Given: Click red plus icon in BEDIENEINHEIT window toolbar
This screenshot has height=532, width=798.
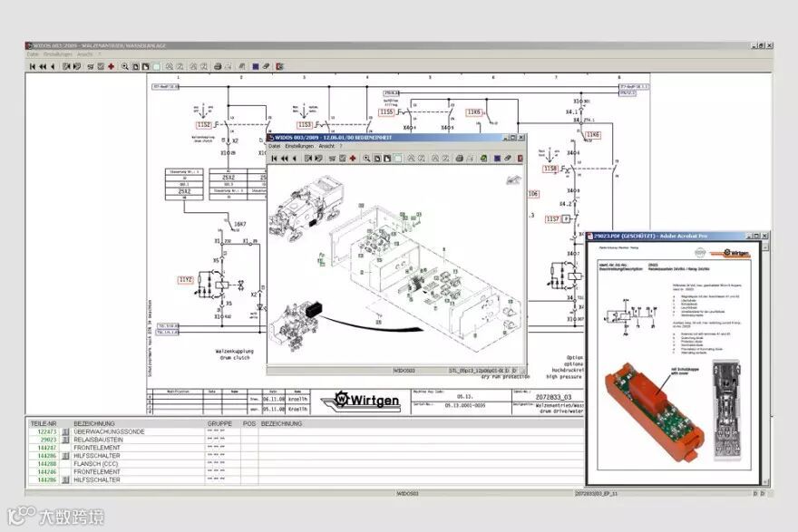Looking at the screenshot, I should (x=353, y=159).
